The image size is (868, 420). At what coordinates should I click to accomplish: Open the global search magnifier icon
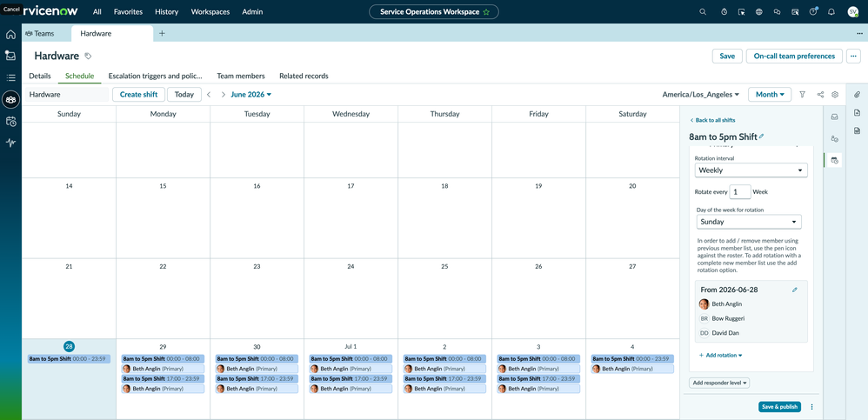[703, 11]
